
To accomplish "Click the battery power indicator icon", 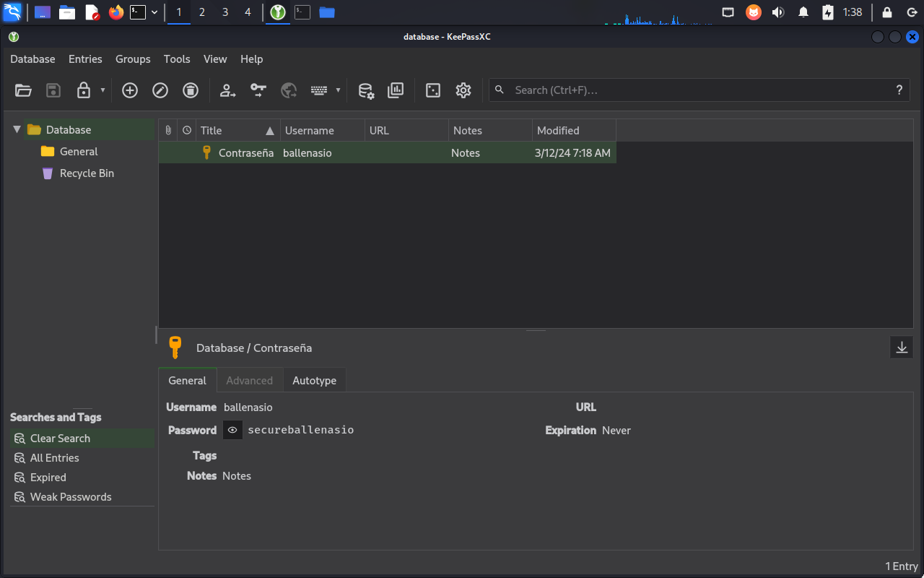I will pyautogui.click(x=828, y=12).
